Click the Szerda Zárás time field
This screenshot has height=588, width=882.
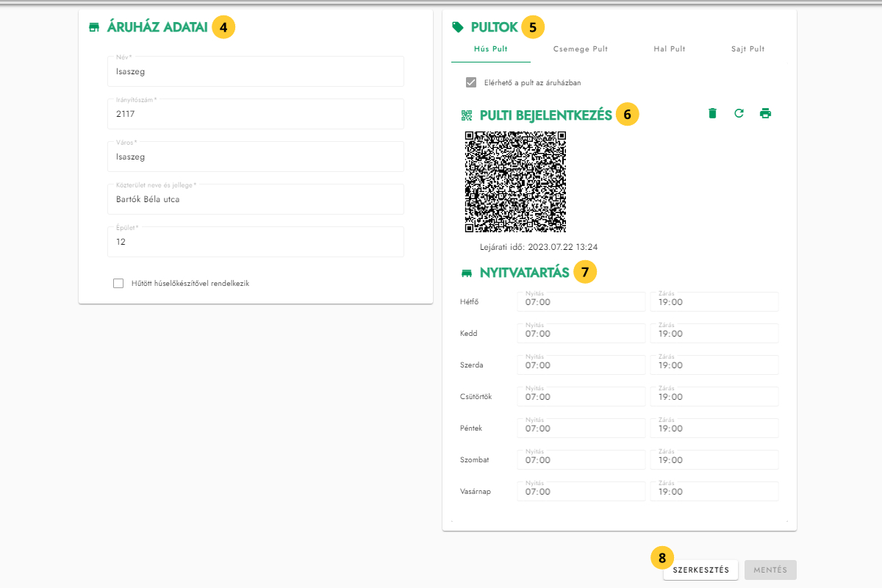(714, 365)
